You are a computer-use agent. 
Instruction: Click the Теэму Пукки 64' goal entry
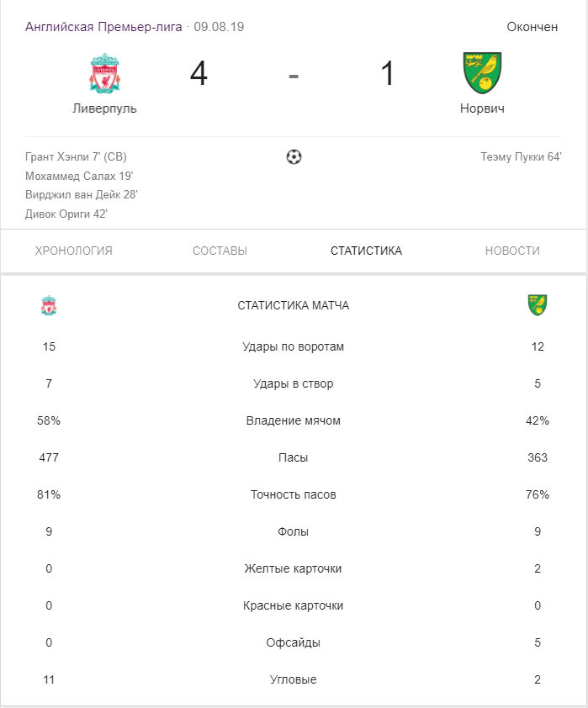point(521,156)
